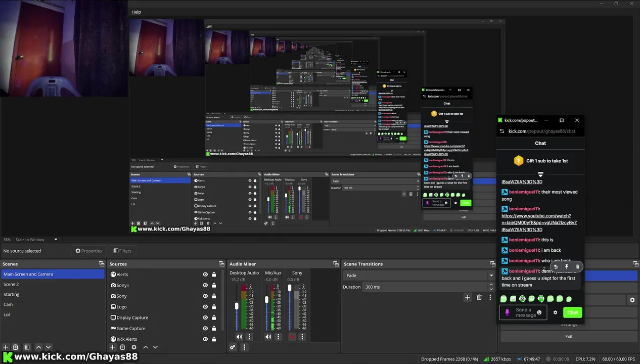640x364 pixels.
Task: Mute the Desktop Audio speaker icon
Action: coord(239,337)
